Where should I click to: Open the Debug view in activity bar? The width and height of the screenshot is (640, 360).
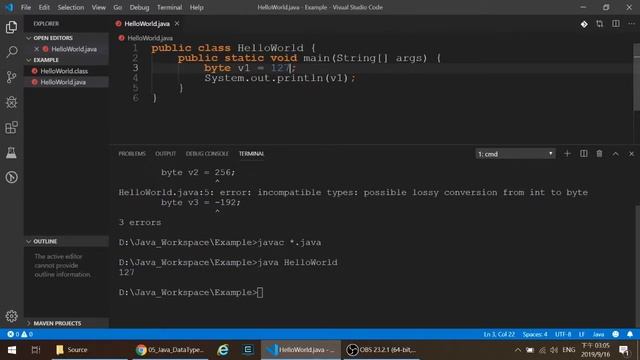(11, 102)
